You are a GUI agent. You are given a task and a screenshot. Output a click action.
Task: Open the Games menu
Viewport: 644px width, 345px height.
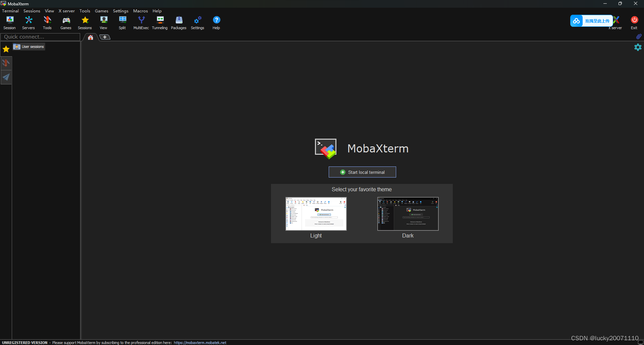102,11
